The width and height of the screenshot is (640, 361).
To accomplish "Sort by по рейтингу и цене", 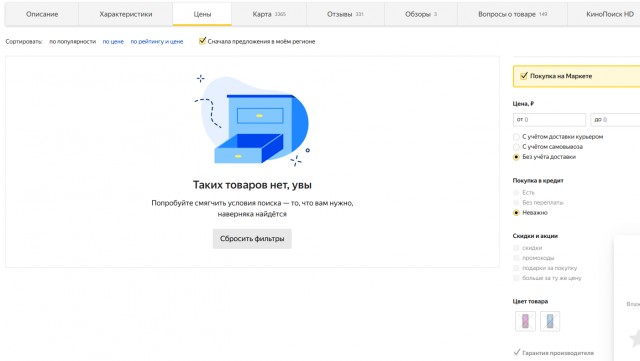I will pos(157,41).
